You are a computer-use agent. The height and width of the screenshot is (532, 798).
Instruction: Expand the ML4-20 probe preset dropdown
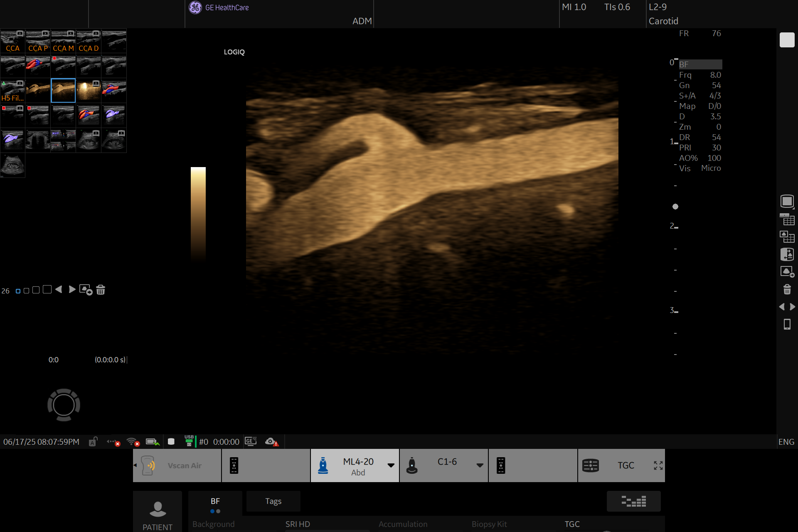tap(391, 465)
